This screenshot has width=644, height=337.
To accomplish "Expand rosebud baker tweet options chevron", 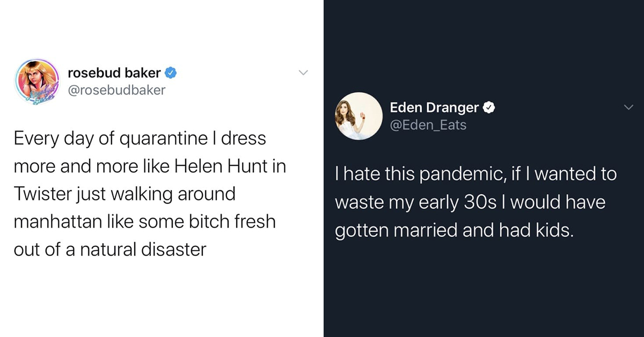I will pyautogui.click(x=303, y=72).
